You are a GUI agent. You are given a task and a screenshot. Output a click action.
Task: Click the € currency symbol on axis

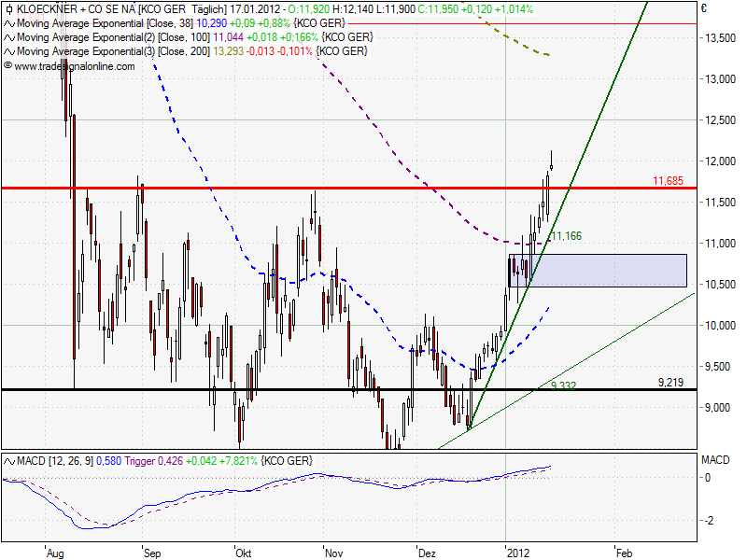[704, 8]
